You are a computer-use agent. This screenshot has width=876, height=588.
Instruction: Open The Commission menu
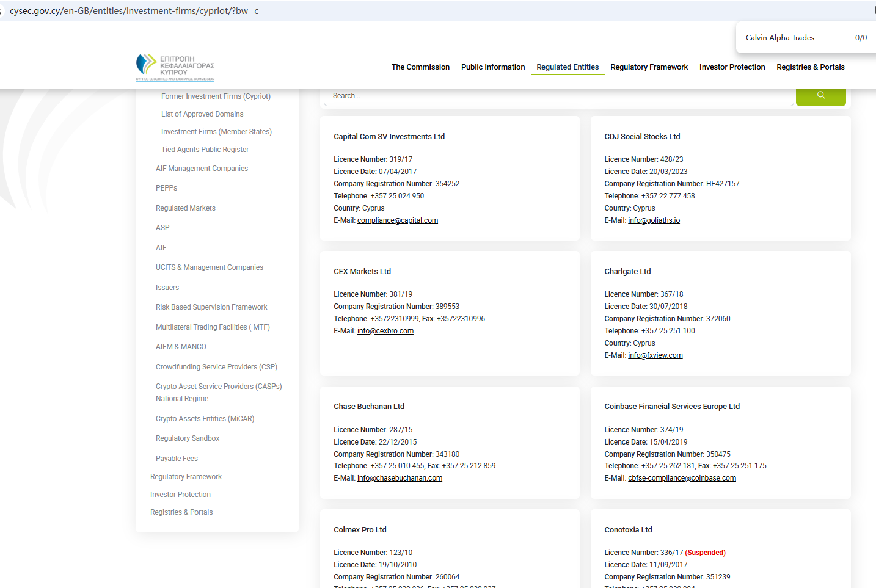pyautogui.click(x=420, y=67)
